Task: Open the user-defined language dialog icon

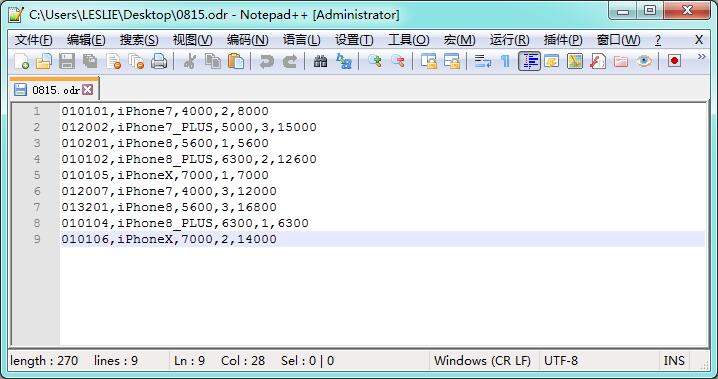Action: pyautogui.click(x=552, y=61)
